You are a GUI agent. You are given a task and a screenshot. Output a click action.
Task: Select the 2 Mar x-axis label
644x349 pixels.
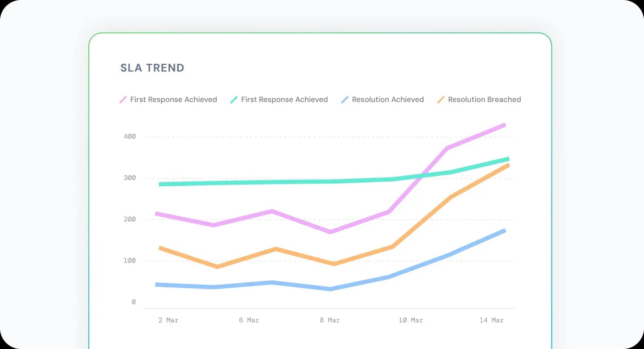168,320
